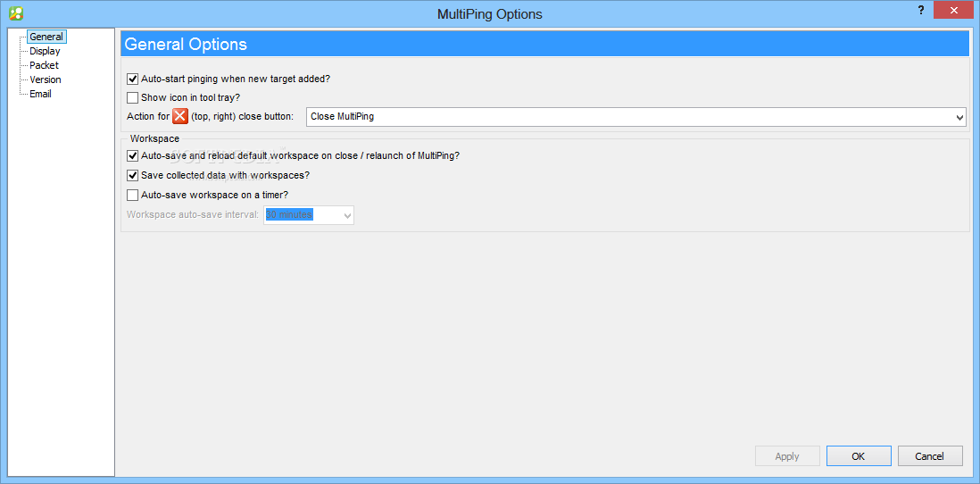Go to Packet options in tree
980x484 pixels.
(x=44, y=65)
